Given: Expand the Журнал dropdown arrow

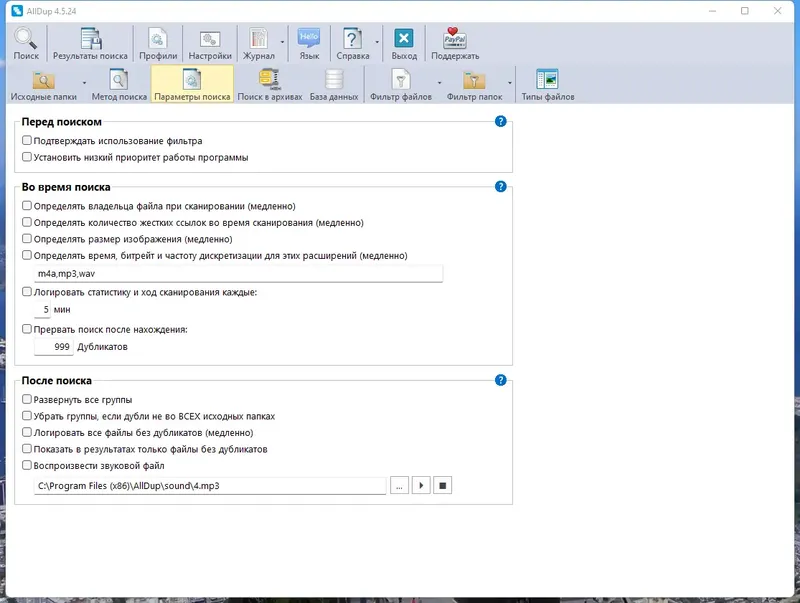Looking at the screenshot, I should pyautogui.click(x=282, y=42).
